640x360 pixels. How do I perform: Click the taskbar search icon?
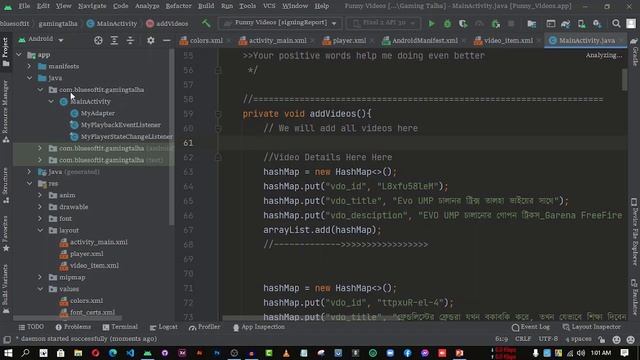pos(25,353)
